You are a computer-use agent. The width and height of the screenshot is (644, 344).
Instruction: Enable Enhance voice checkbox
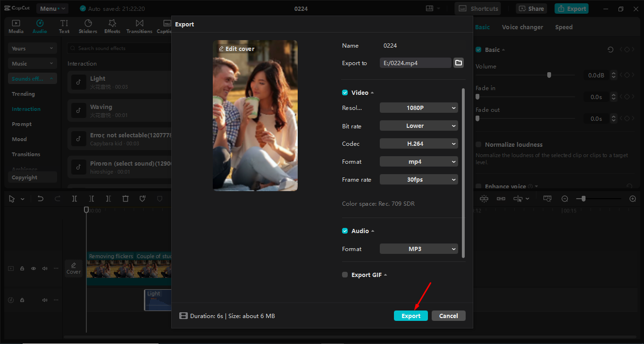click(478, 186)
